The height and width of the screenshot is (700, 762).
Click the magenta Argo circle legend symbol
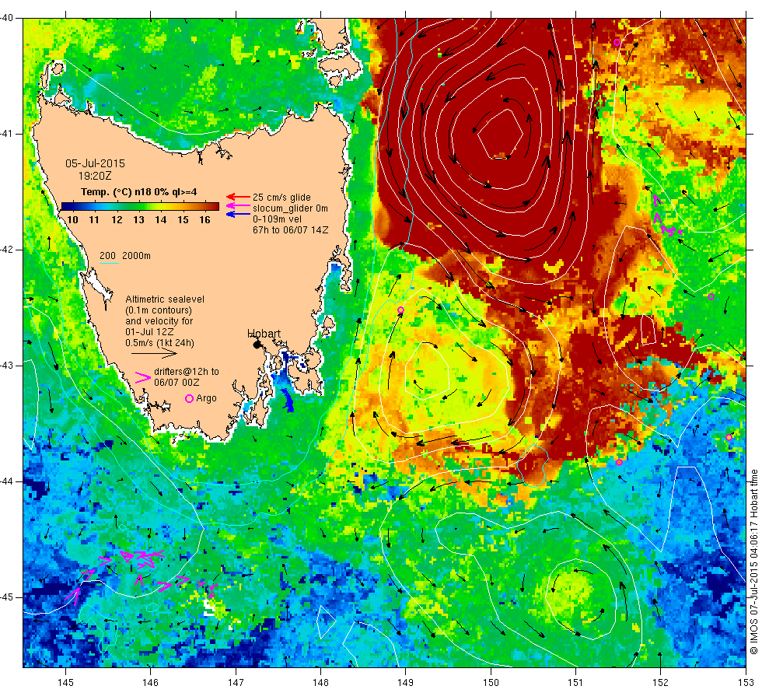coord(190,398)
